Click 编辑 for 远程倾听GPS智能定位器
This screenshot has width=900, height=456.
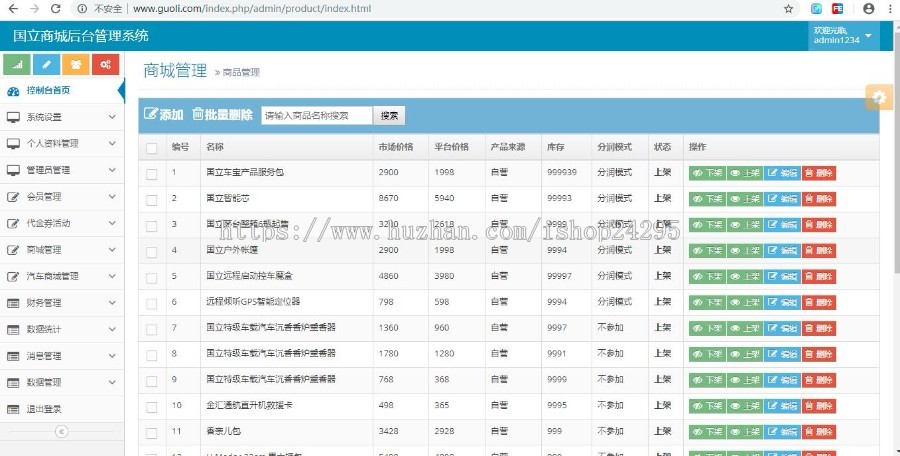(782, 302)
